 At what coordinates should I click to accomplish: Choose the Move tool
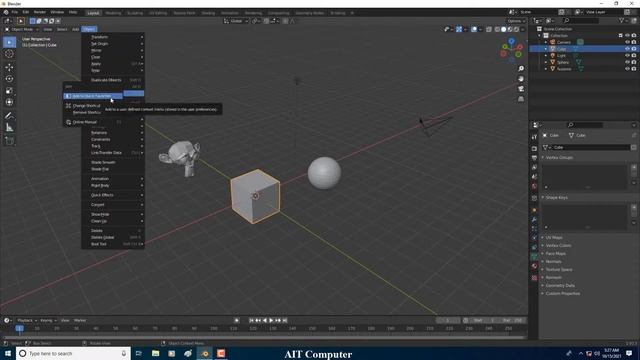tap(9, 67)
